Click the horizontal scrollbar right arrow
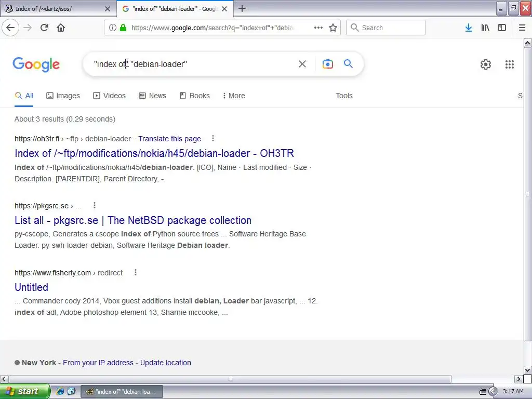Image resolution: width=532 pixels, height=399 pixels. pyautogui.click(x=518, y=379)
